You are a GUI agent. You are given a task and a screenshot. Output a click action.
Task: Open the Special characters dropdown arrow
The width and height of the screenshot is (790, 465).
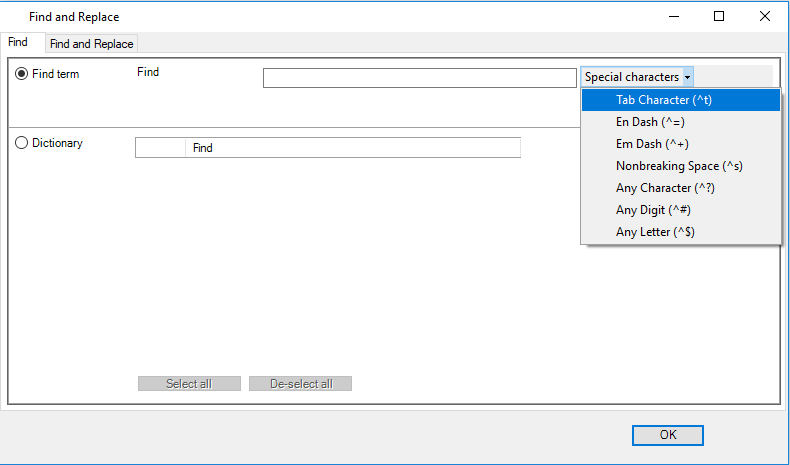point(687,77)
